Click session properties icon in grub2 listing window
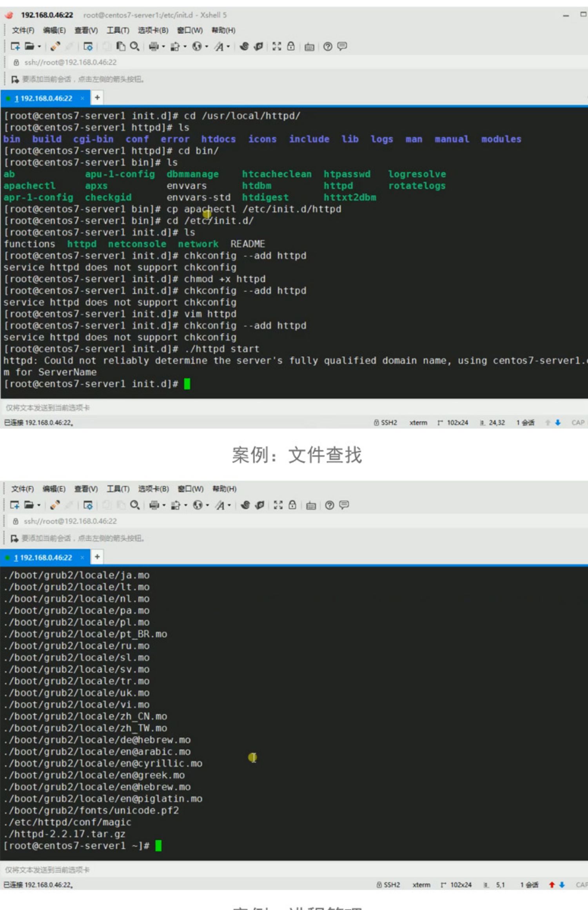588x910 pixels. point(88,505)
